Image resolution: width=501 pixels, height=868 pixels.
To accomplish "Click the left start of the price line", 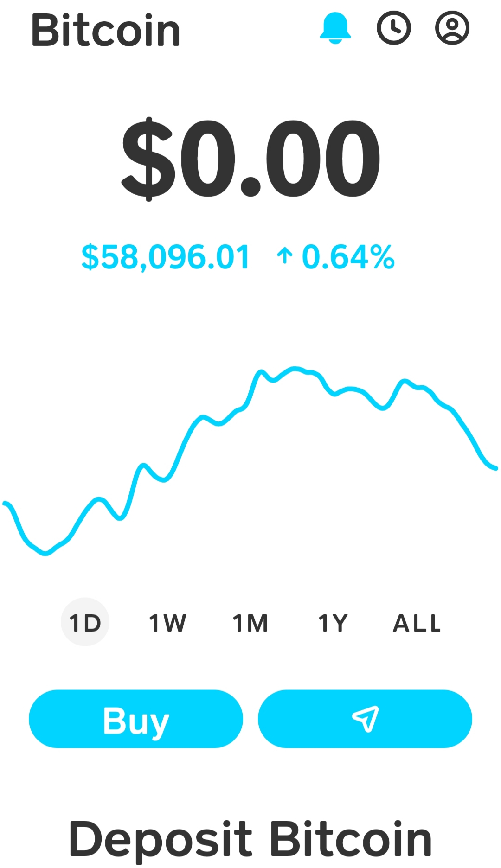I will click(x=5, y=503).
